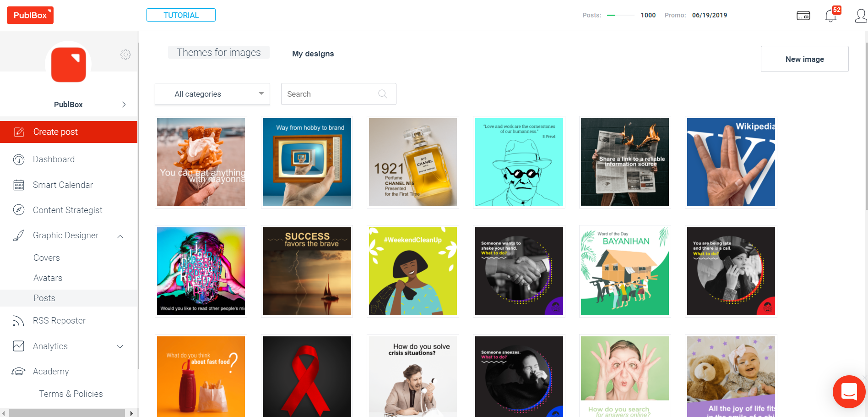Expand the Analytics submenu chevron
This screenshot has width=868, height=417.
pyautogui.click(x=120, y=346)
